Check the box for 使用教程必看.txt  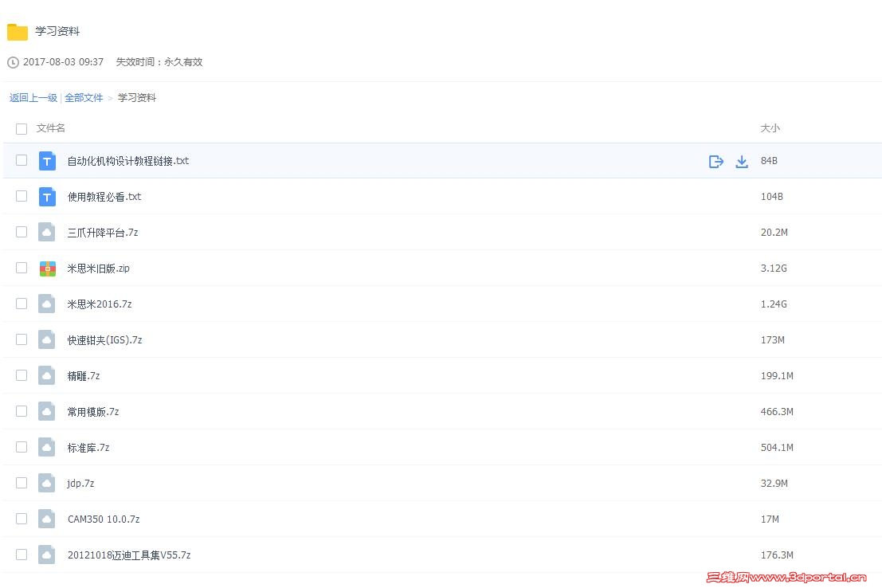22,196
